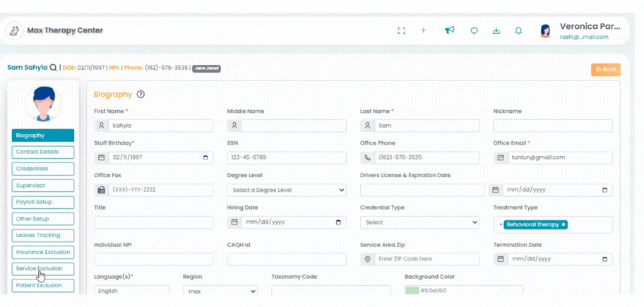Click the Biography help question mark icon
644x307 pixels.
pyautogui.click(x=141, y=95)
